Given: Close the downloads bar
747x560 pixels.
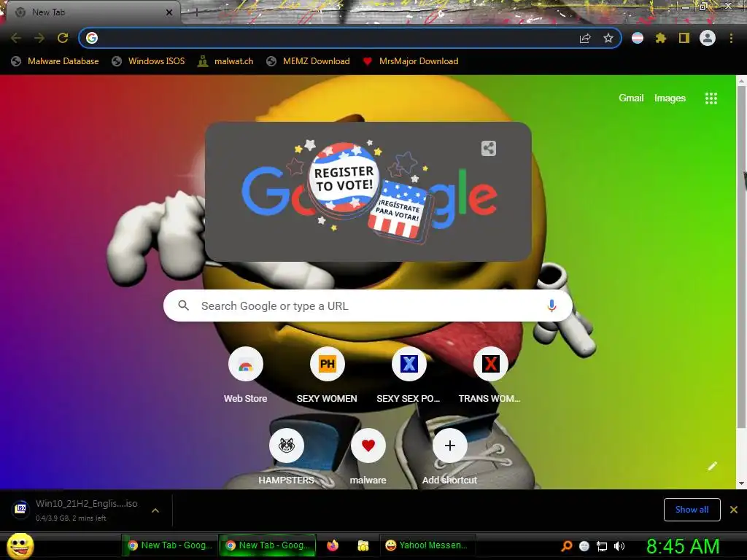Looking at the screenshot, I should point(734,510).
